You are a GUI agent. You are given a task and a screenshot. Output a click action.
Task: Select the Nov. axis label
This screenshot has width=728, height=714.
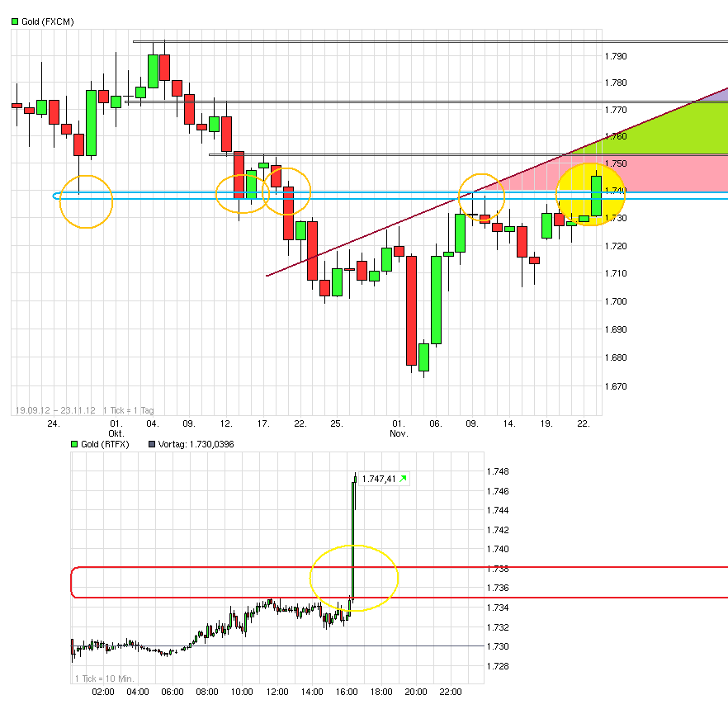(x=397, y=433)
